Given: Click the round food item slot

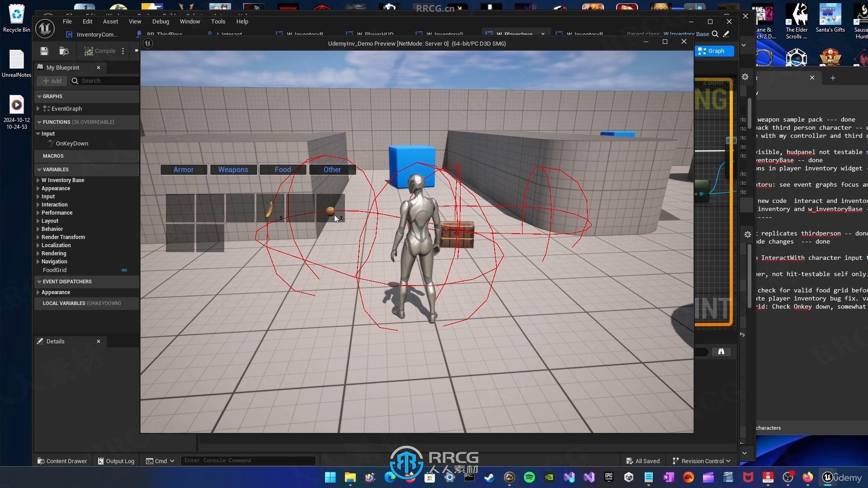Looking at the screenshot, I should point(330,208).
